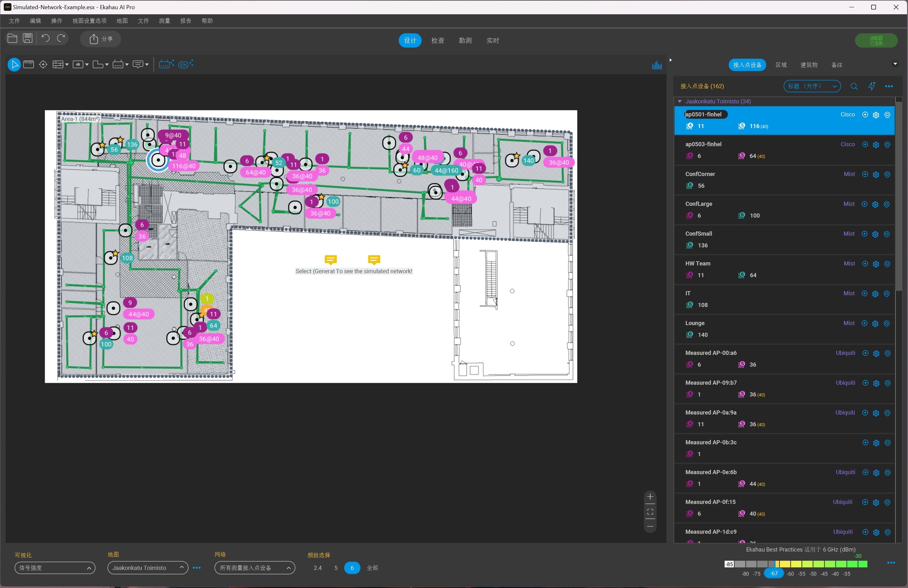Open the 区域 sidebar tab
The image size is (908, 588).
tap(781, 65)
